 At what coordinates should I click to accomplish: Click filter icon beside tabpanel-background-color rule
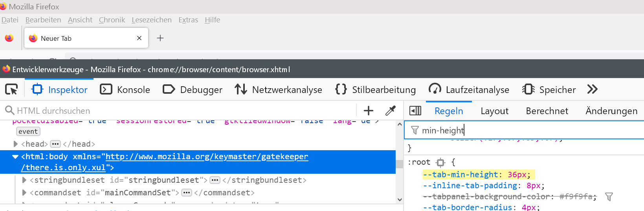(x=609, y=197)
